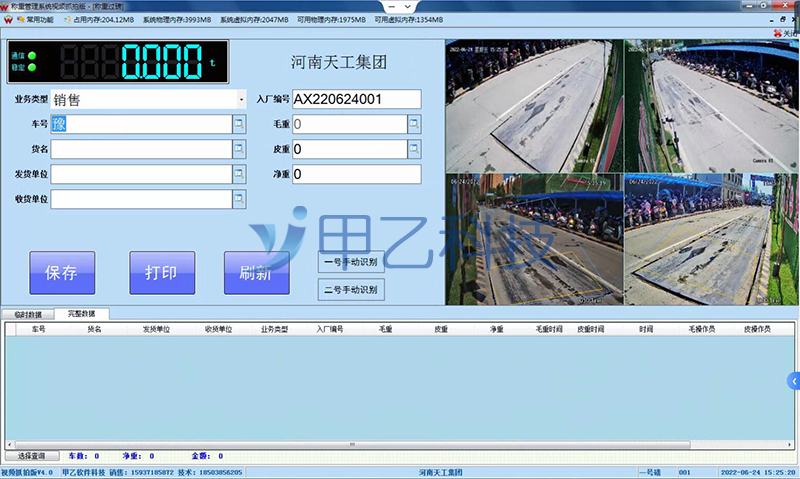Open the 发货单位 lookup icon
The height and width of the screenshot is (479, 800).
coord(239,174)
